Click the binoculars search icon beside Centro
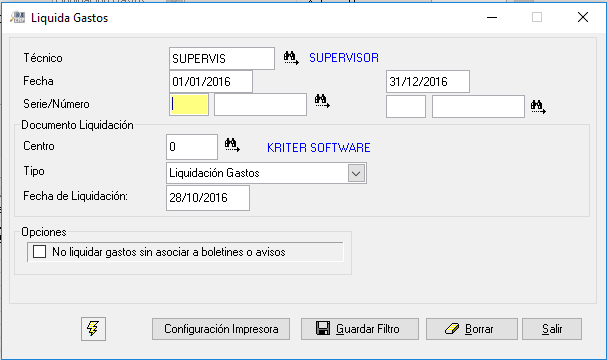607x360 pixels. coord(232,145)
